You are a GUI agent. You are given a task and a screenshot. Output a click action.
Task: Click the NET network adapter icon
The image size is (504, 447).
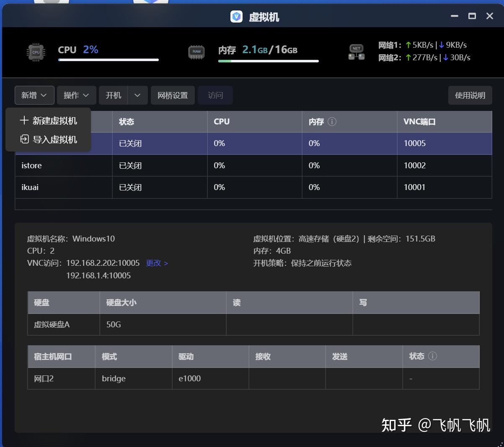click(x=356, y=51)
